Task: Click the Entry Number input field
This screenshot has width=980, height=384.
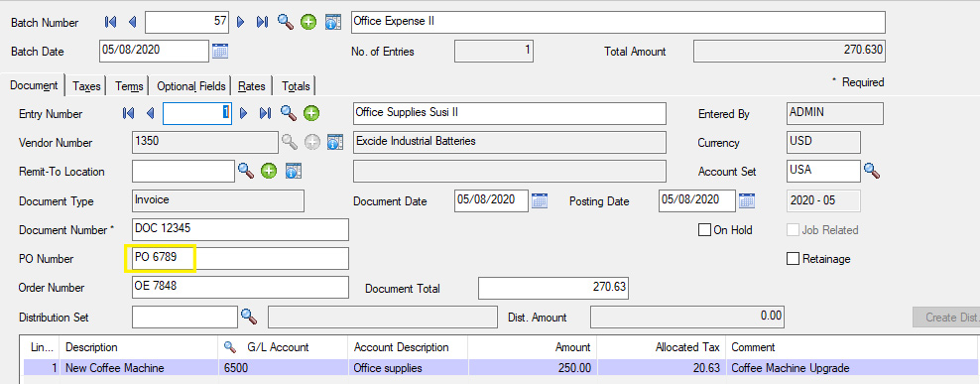Action: pos(197,113)
